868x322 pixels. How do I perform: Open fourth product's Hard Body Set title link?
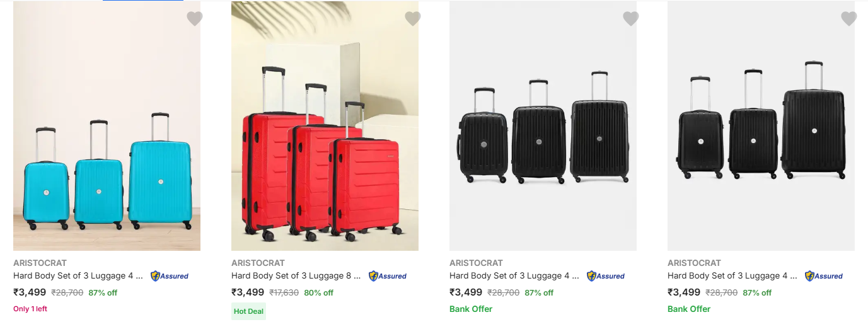(732, 275)
